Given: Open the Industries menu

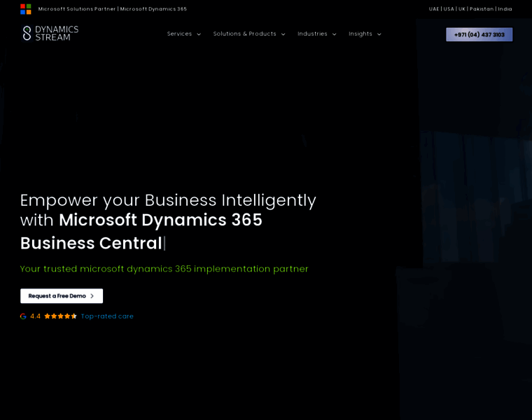Looking at the screenshot, I should click(x=312, y=34).
